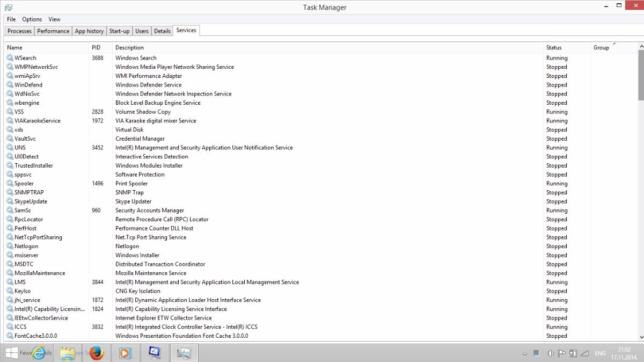Viewport: 644px width, 362px height.
Task: Open the View menu
Action: coord(55,19)
